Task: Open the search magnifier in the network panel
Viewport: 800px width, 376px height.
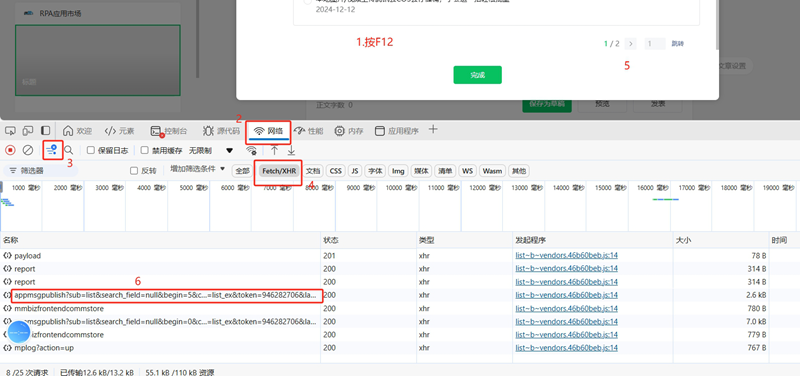Action: click(x=68, y=150)
